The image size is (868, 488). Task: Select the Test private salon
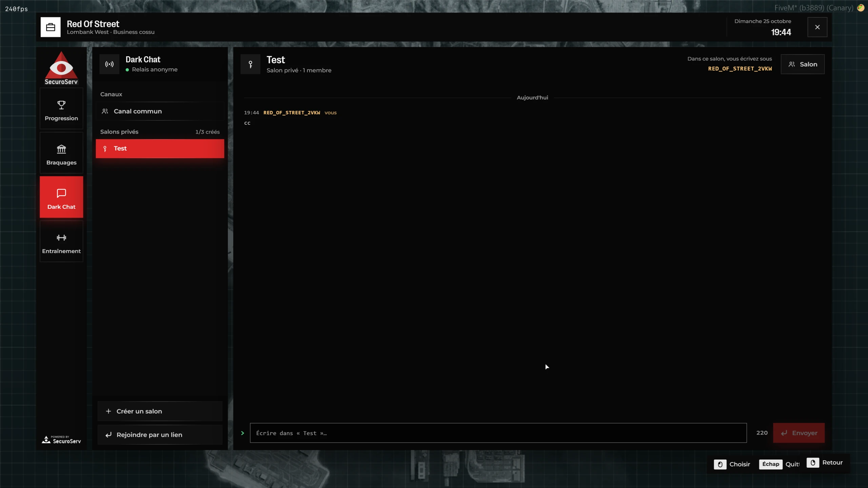tap(160, 148)
